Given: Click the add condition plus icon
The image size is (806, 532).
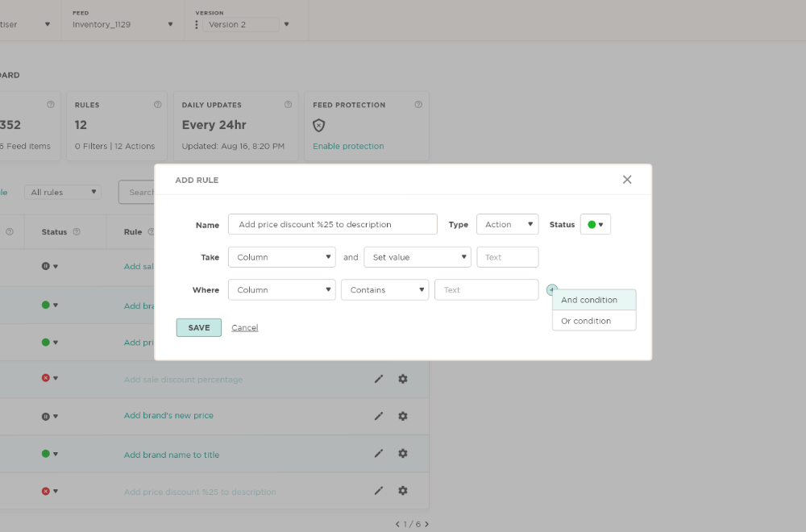Looking at the screenshot, I should pos(551,289).
